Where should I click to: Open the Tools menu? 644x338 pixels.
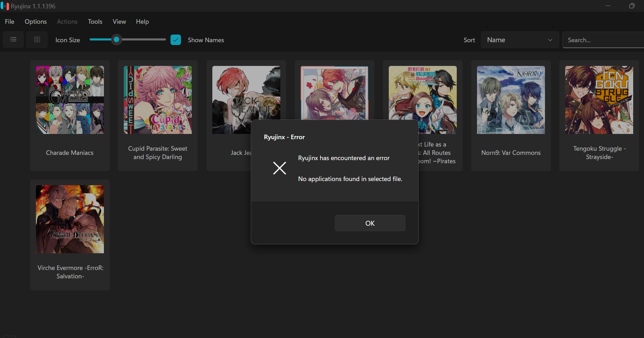point(95,22)
